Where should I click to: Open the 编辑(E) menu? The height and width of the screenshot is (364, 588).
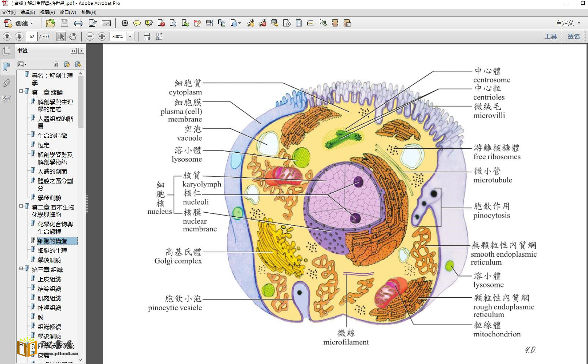point(28,12)
